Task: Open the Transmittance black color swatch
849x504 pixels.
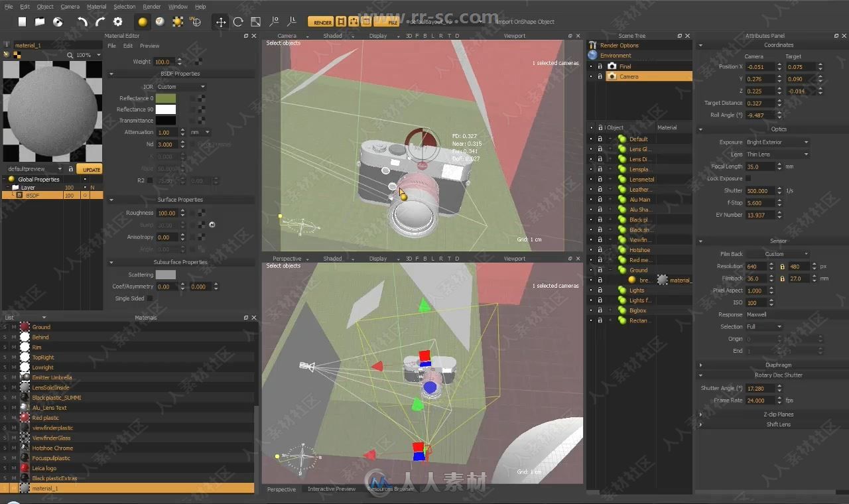Action: point(166,121)
